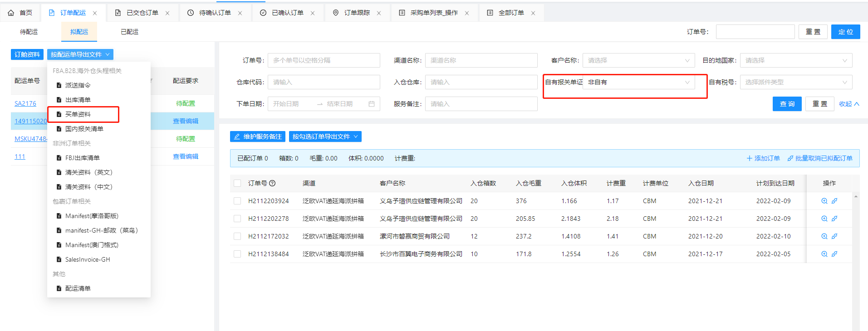Close the 已交仓订单 tab
The image size is (868, 331).
click(167, 13)
